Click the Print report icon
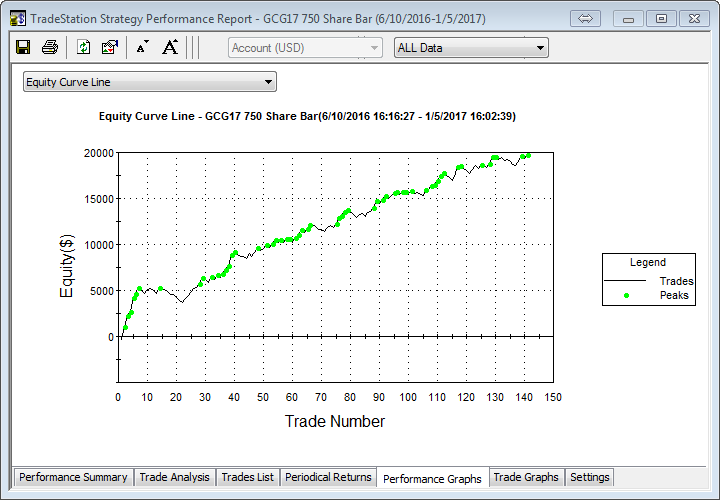 (x=50, y=47)
